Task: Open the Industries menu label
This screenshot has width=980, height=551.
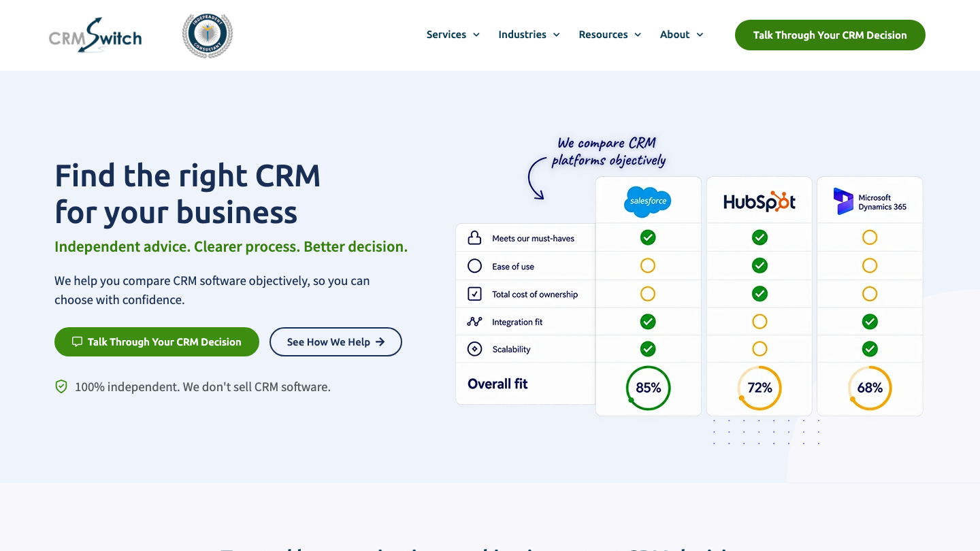Action: (x=522, y=35)
